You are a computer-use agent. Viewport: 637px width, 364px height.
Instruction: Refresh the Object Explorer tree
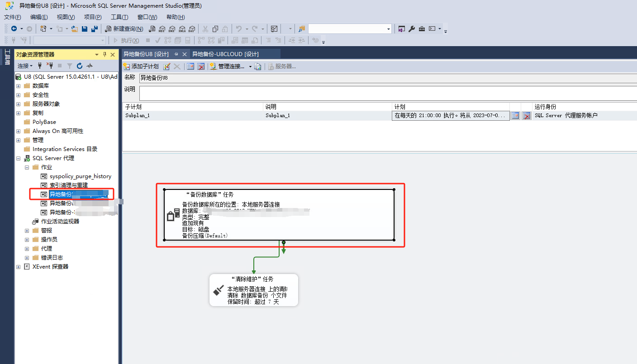80,66
